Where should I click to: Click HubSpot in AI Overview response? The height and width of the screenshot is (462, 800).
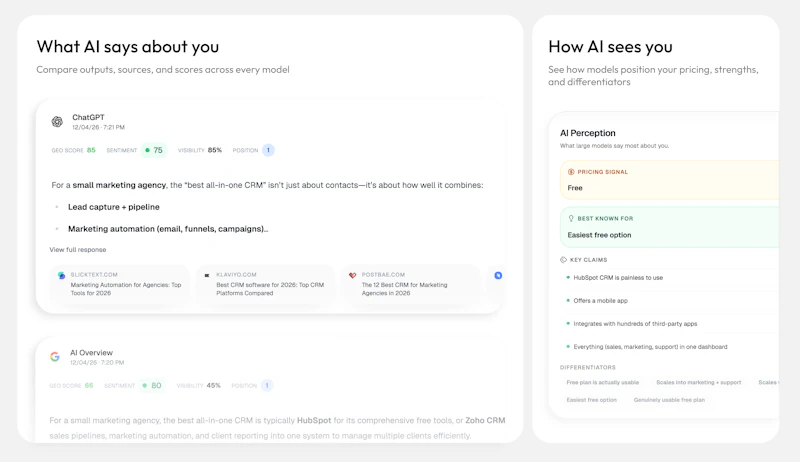(x=314, y=420)
